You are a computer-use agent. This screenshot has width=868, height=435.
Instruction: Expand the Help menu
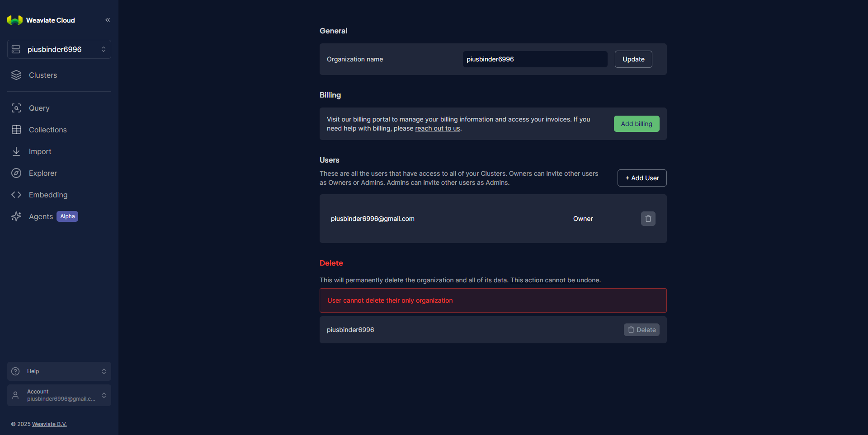click(x=59, y=371)
